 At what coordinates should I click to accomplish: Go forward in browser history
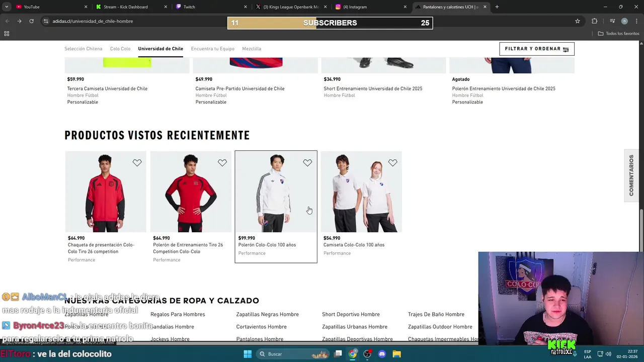pos(19,21)
